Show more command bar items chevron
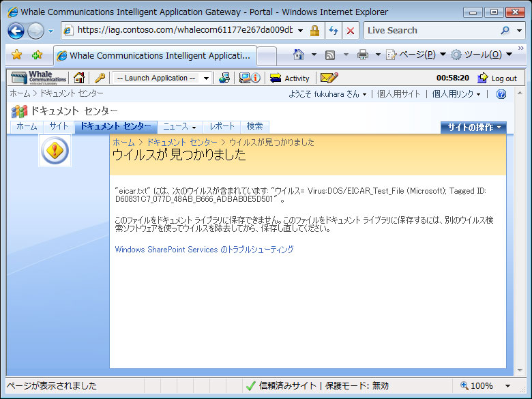 [521, 48]
